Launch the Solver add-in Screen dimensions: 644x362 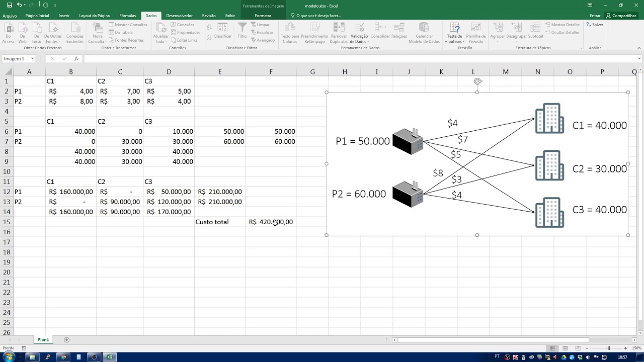[595, 25]
